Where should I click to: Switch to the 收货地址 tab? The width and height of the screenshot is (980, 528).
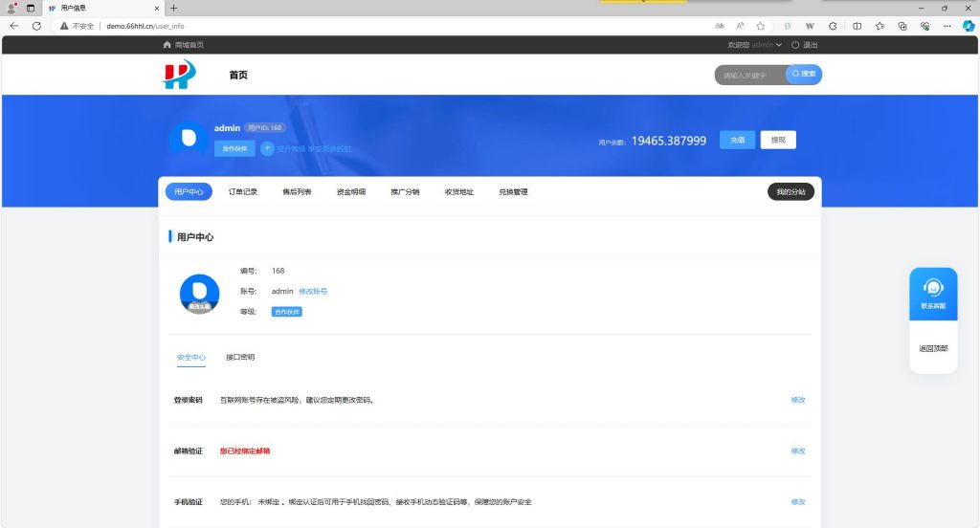click(x=459, y=192)
